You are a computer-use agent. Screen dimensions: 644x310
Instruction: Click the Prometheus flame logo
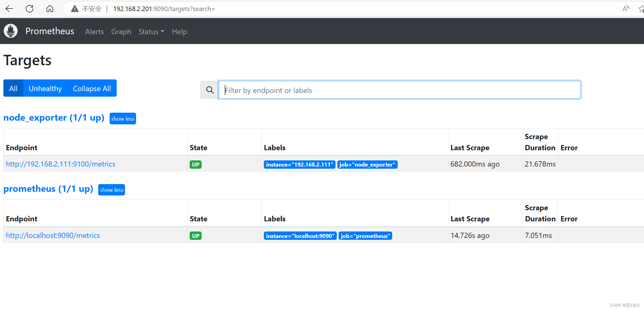point(11,31)
